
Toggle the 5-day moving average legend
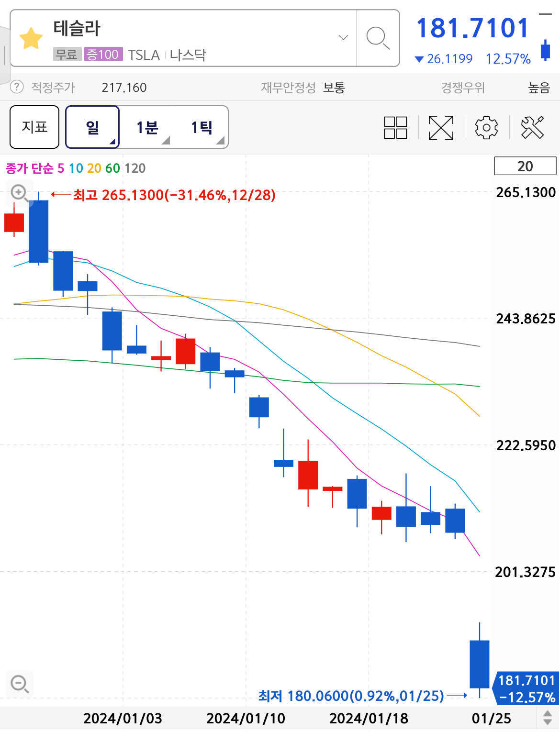60,168
